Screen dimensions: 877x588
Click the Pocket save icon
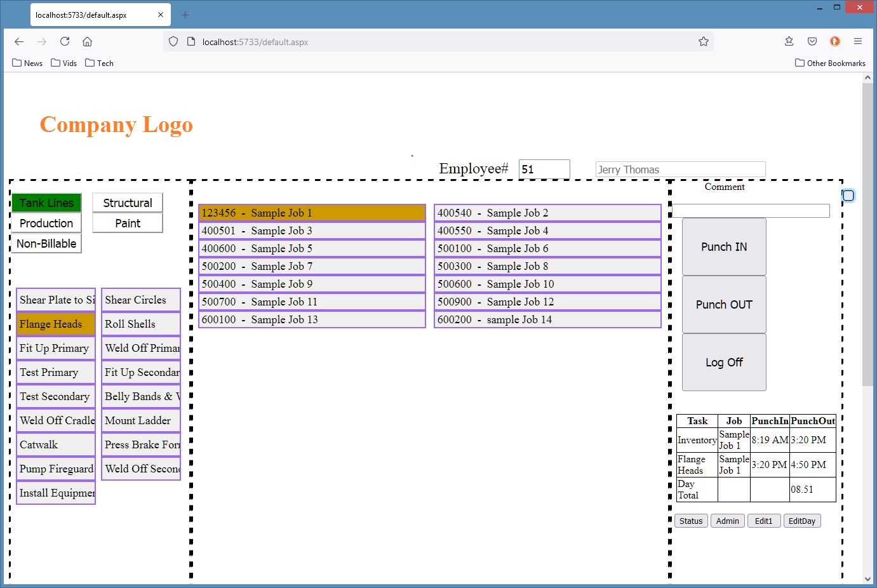[x=812, y=41]
